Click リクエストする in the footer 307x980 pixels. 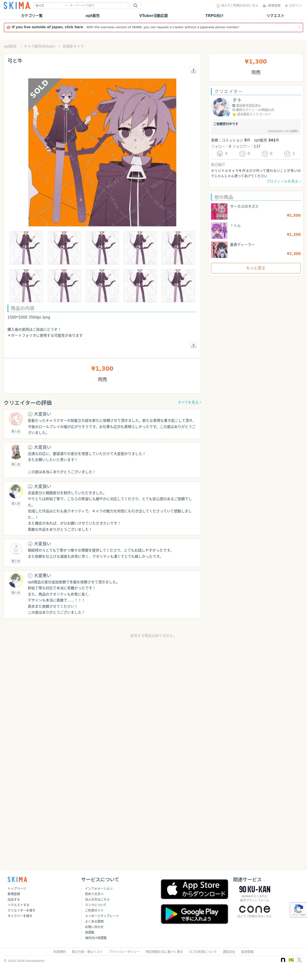pyautogui.click(x=18, y=905)
